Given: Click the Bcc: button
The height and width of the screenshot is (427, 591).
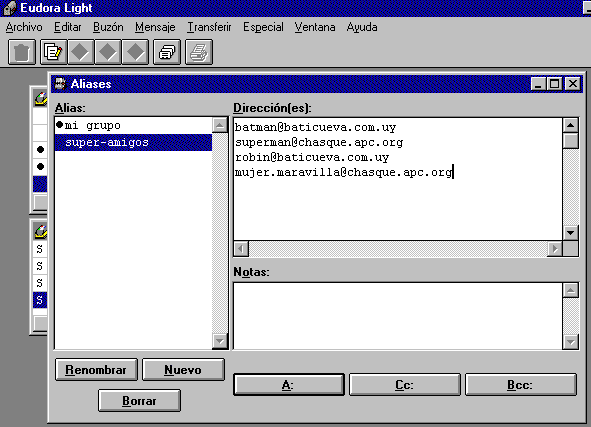Looking at the screenshot, I should pyautogui.click(x=521, y=385).
